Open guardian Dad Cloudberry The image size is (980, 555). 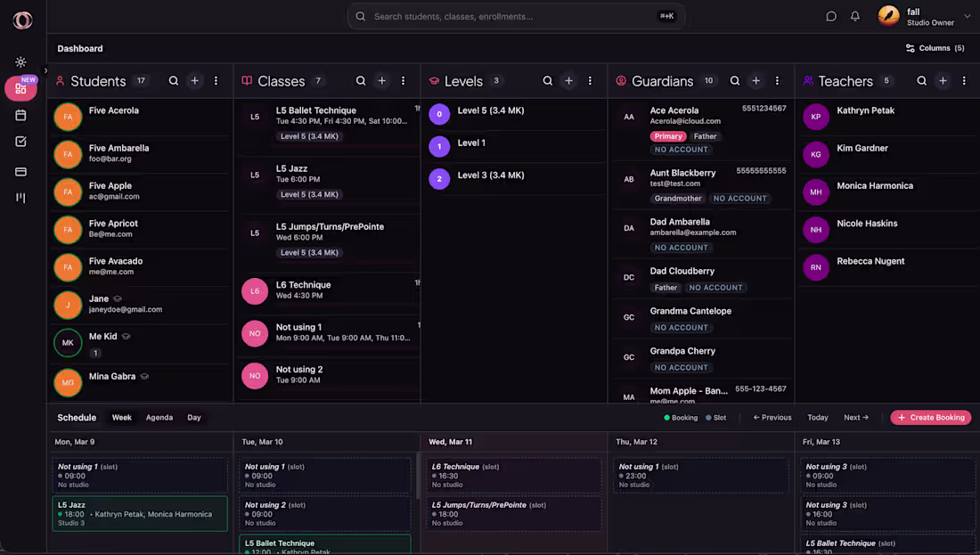[x=700, y=279]
